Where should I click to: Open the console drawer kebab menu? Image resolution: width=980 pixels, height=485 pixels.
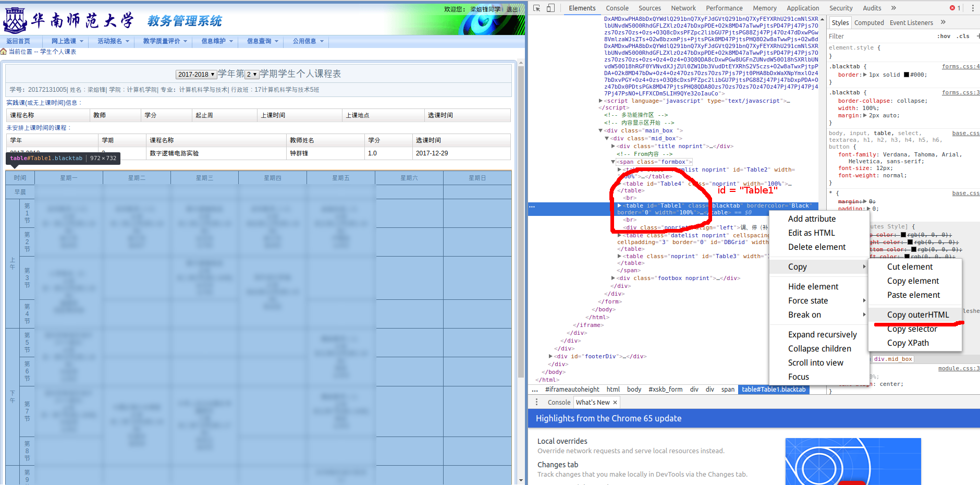coord(536,402)
